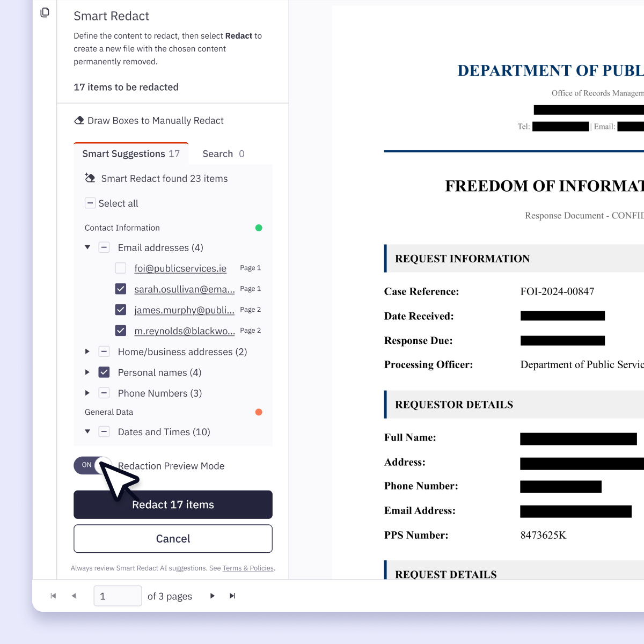Jump to the last page navigation icon
Image resolution: width=644 pixels, height=644 pixels.
pyautogui.click(x=232, y=596)
